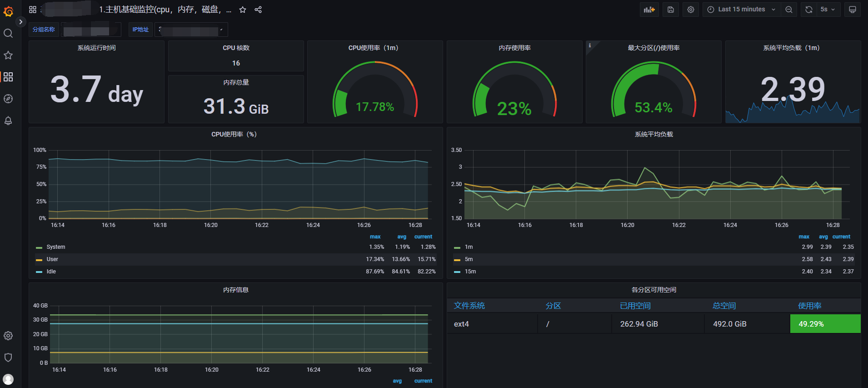Open the Grafana home logo
The height and width of the screenshot is (388, 868).
8,11
